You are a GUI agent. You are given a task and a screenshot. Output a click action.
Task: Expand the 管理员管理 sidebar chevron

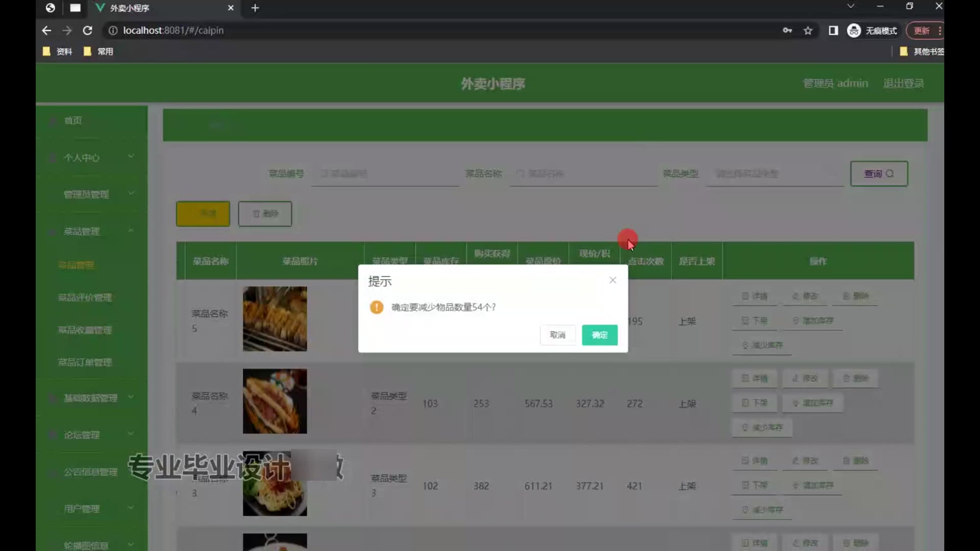(x=131, y=193)
